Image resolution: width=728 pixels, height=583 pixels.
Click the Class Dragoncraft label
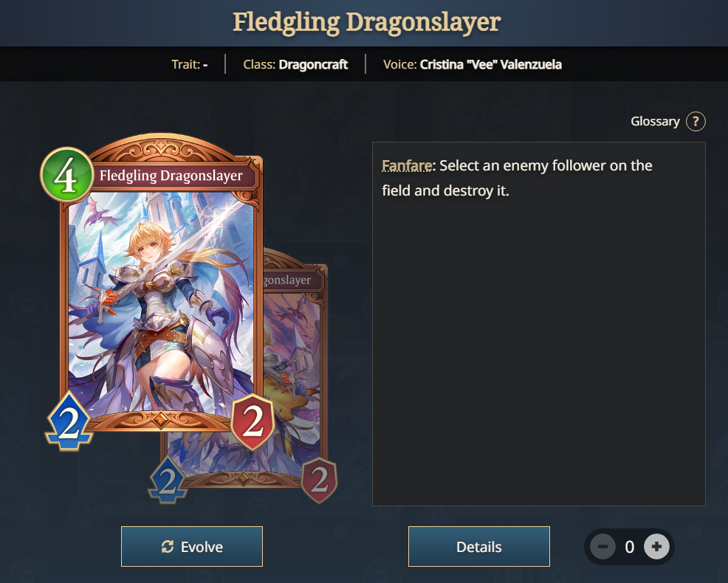coord(295,64)
